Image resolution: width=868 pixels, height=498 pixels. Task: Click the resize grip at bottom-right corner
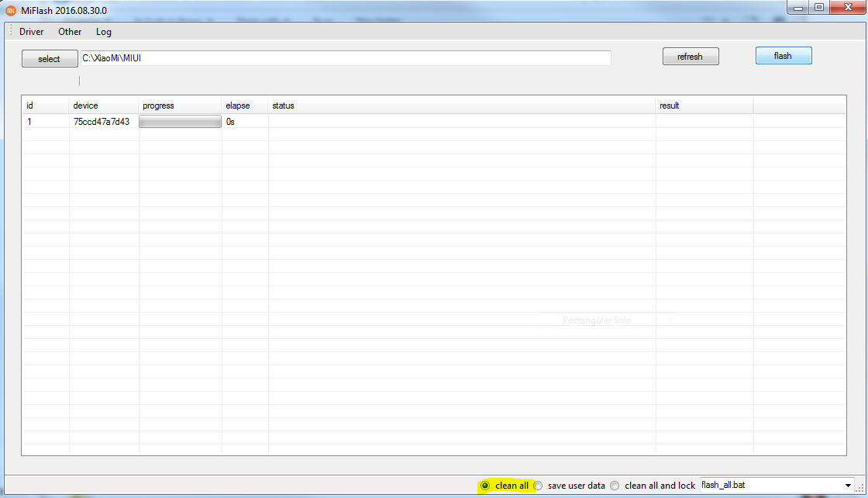(x=859, y=487)
